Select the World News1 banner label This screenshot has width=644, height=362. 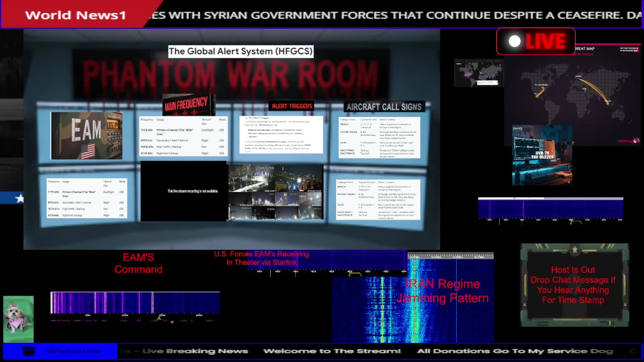[75, 15]
